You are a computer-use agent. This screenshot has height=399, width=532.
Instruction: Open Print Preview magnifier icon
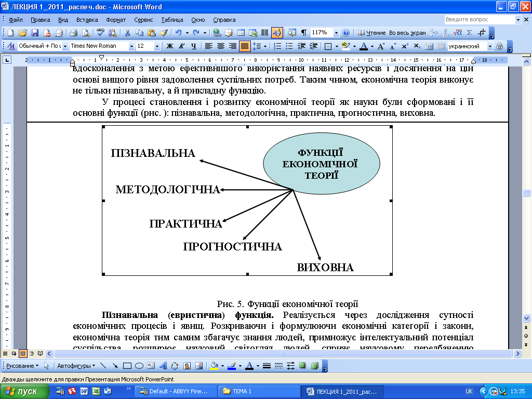click(86, 33)
